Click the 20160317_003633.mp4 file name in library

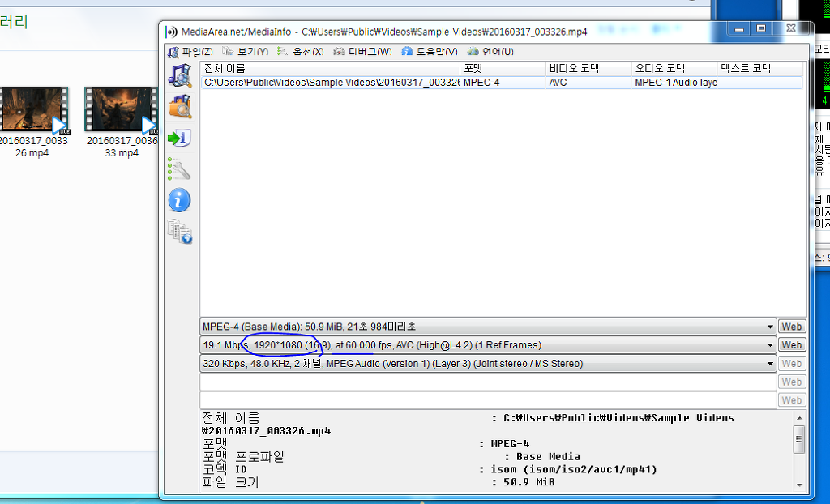pyautogui.click(x=122, y=147)
